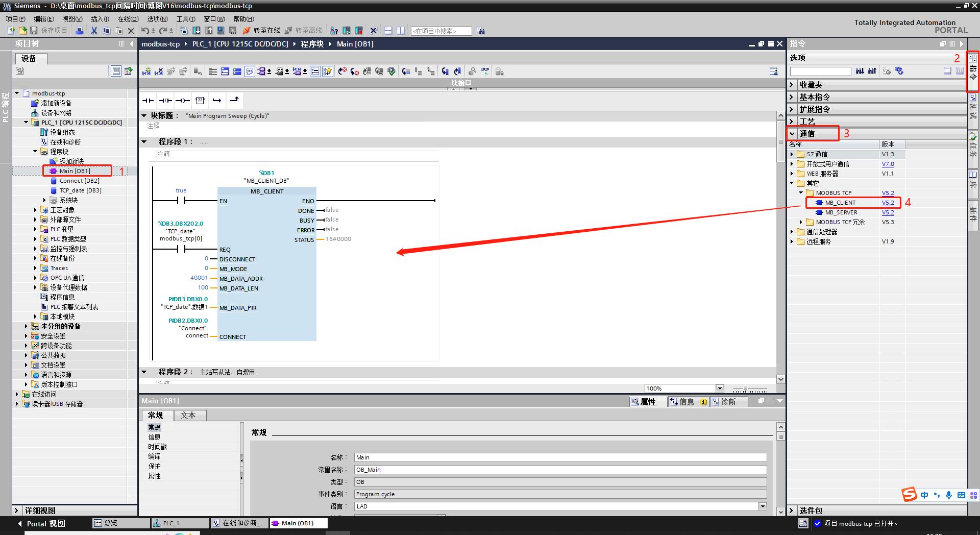Screen dimensions: 980x535
Task: Click the stop CPU icon
Action: 359,31
